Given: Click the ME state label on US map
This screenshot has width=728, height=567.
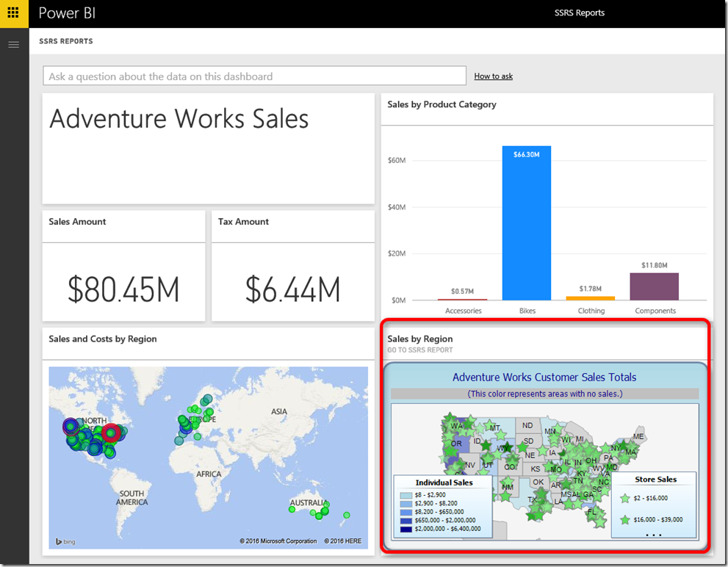Looking at the screenshot, I should 638,436.
